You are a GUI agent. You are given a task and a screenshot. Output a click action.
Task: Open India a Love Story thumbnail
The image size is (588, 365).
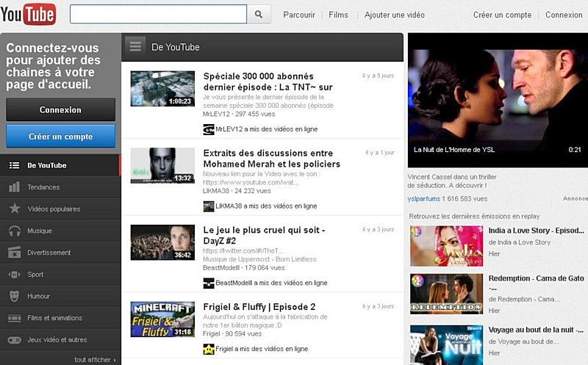tap(446, 246)
